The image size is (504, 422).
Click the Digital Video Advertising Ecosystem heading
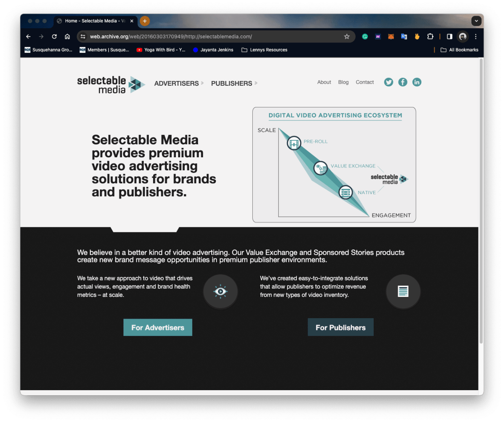335,115
